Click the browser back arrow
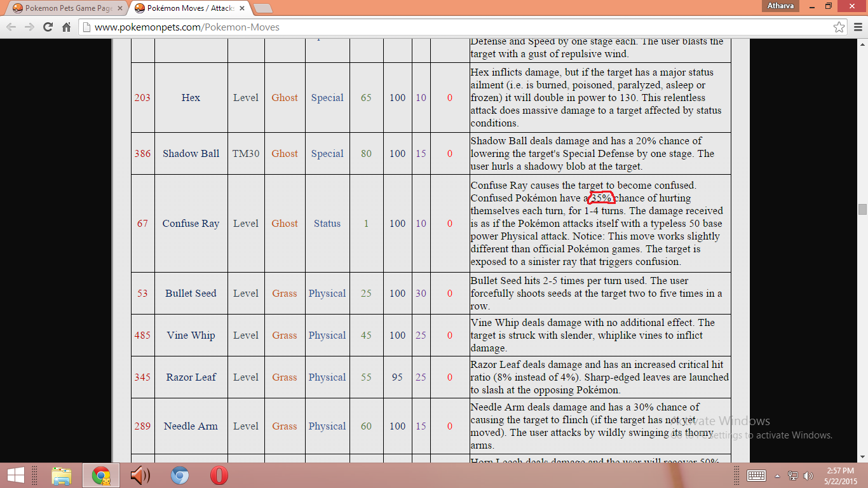868x488 pixels. 11,27
